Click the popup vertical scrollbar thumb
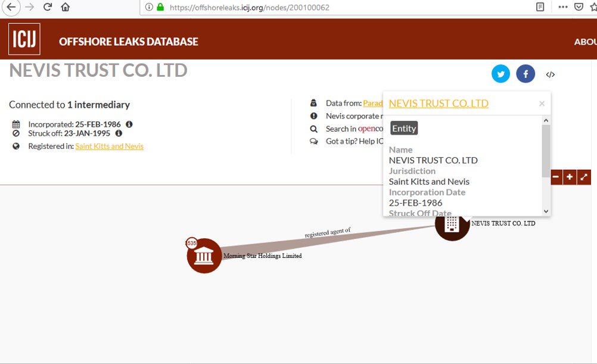This screenshot has width=597, height=364. coord(546,151)
